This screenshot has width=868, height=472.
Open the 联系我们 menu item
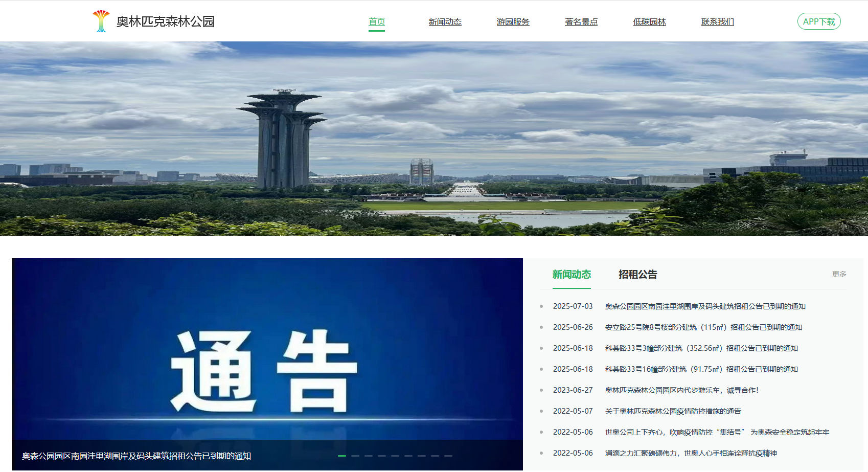click(x=717, y=21)
